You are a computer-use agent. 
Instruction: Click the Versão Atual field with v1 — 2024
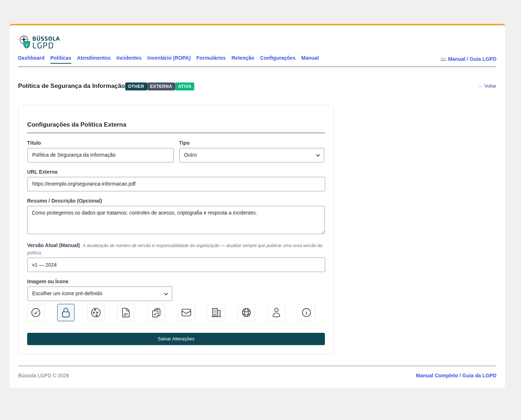pos(176,265)
